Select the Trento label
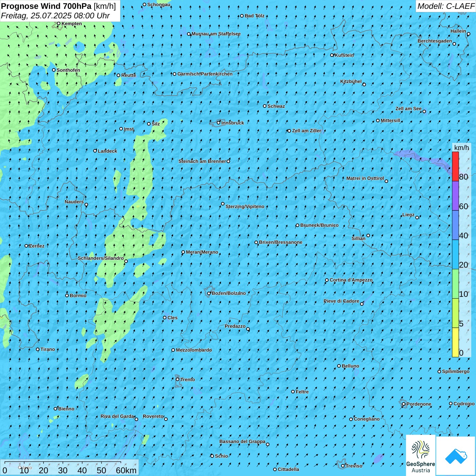476x476 pixels. coord(187,379)
